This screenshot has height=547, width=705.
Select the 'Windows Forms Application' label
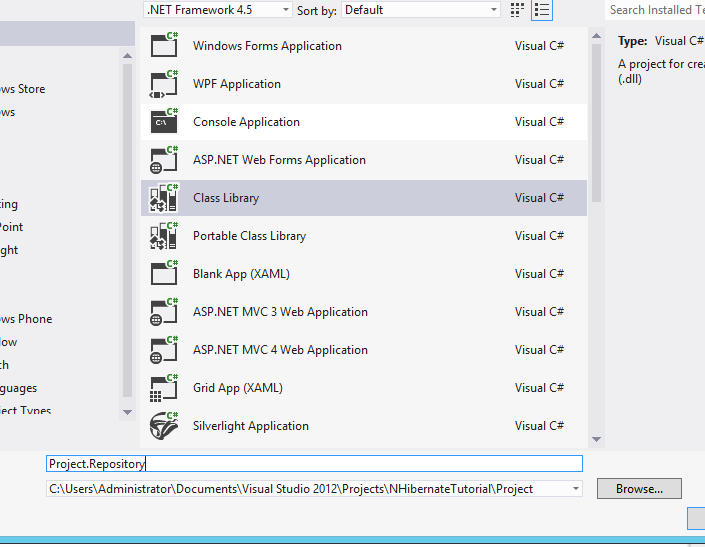click(x=267, y=46)
